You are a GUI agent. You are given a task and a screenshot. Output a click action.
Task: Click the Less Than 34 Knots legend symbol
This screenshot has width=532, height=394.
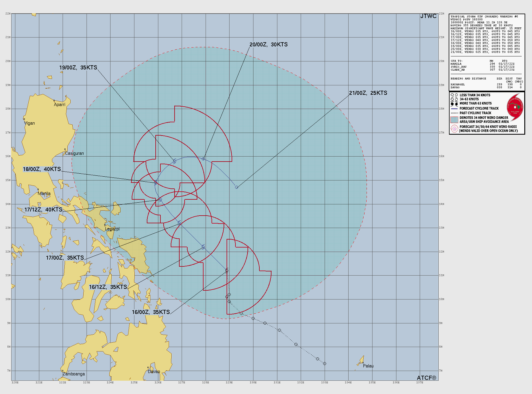(454, 95)
